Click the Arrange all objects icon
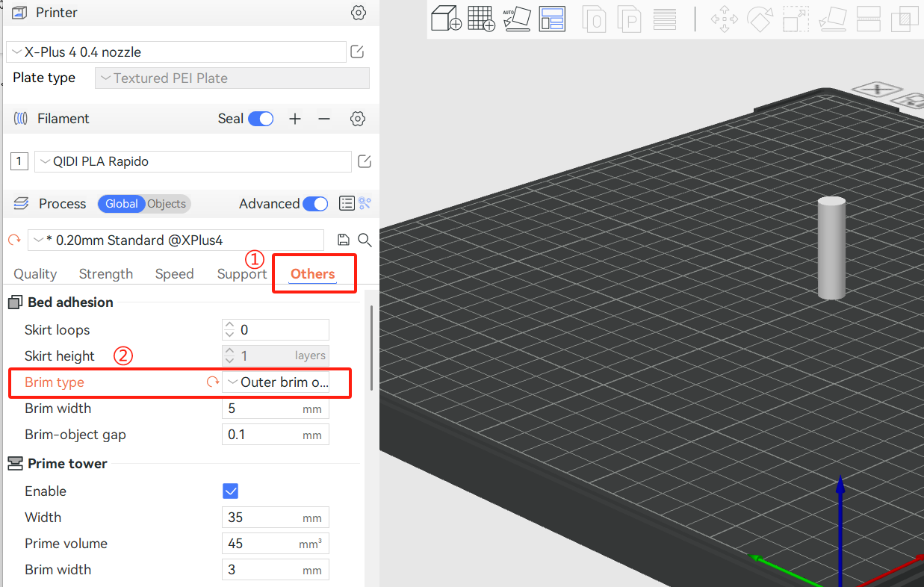Image resolution: width=924 pixels, height=587 pixels. coord(553,18)
